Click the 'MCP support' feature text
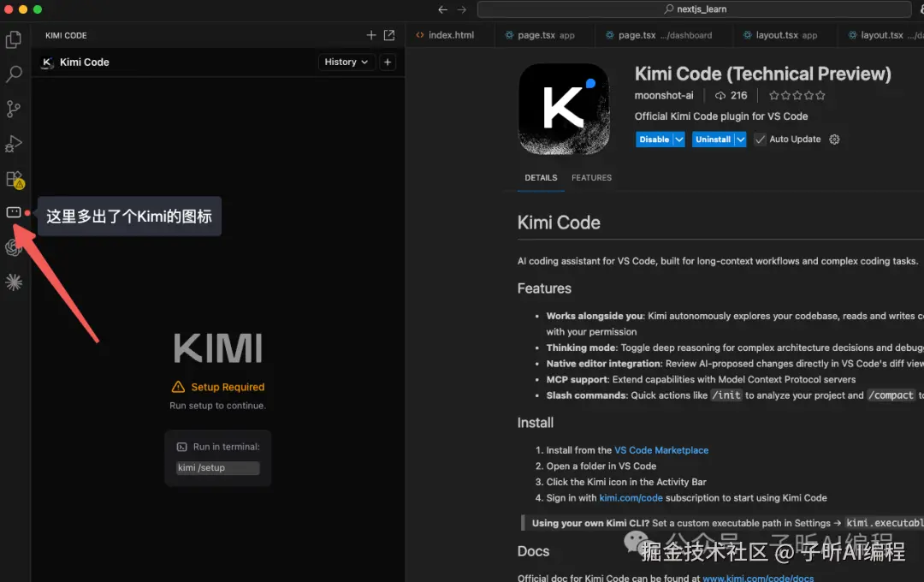The width and height of the screenshot is (924, 582). (577, 379)
